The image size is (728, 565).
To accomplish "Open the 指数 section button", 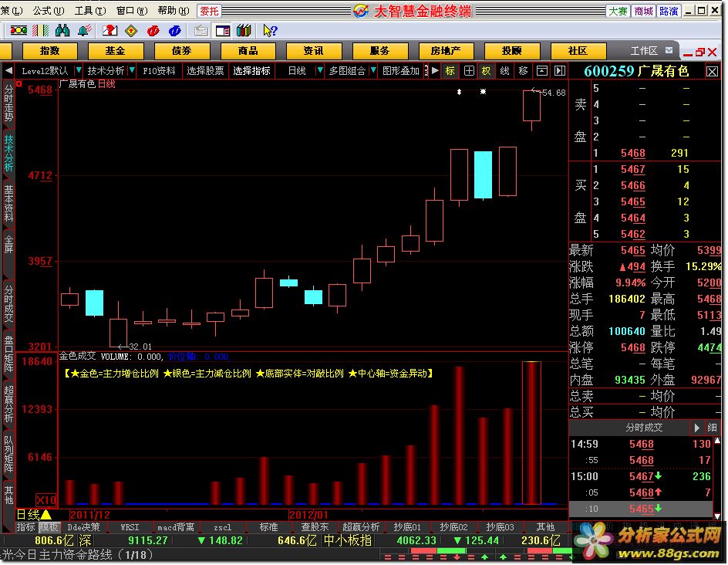I will [x=49, y=51].
